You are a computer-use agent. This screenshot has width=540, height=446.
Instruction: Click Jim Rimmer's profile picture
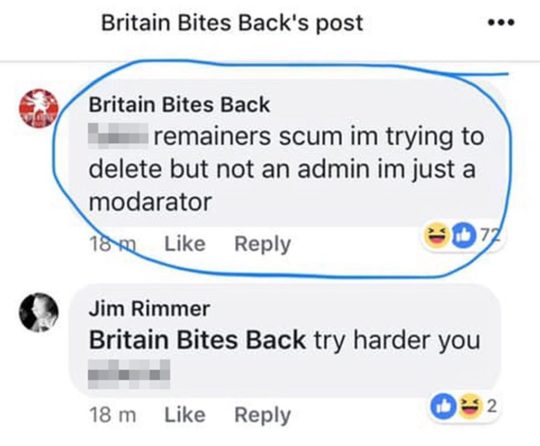(39, 312)
